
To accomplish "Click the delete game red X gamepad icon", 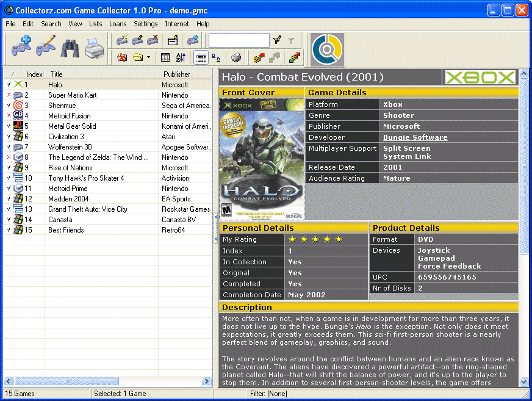I will click(x=153, y=40).
